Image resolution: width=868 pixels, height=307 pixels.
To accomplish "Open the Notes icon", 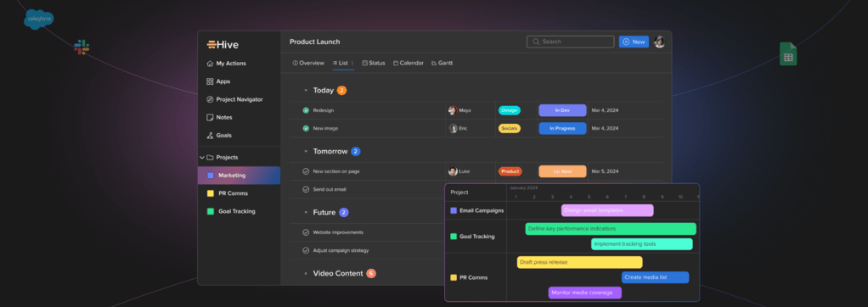I will coord(210,117).
